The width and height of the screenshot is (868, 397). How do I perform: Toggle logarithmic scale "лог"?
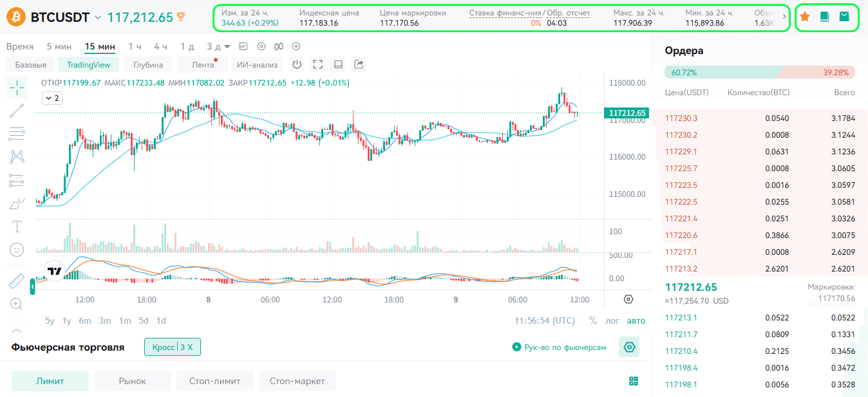point(612,320)
